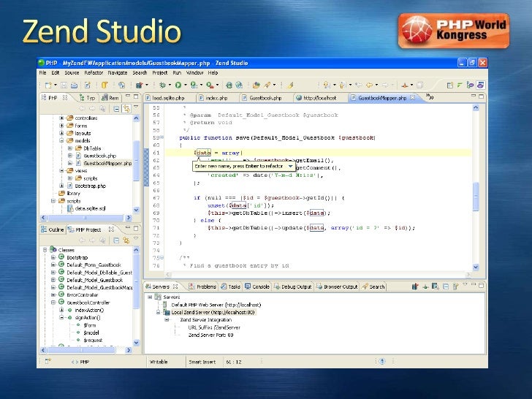The height and width of the screenshot is (399, 532).
Task: Select Bootstrap.php in the PHP Explorer tree
Action: (x=91, y=186)
